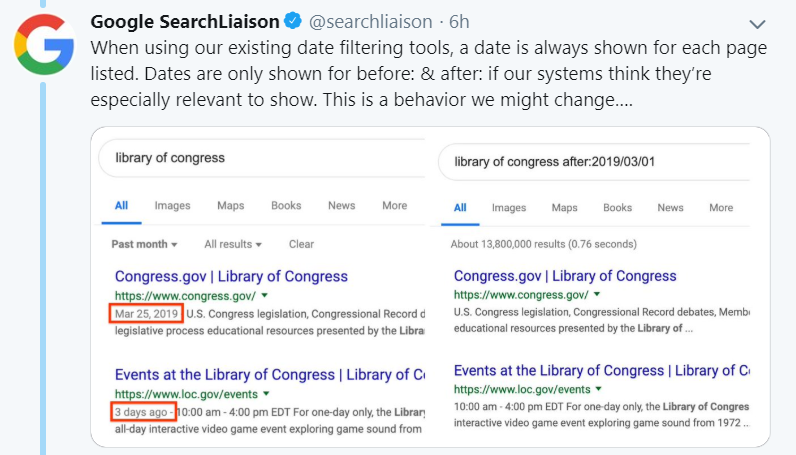Open left Congress.gov | Library of Congress result
The height and width of the screenshot is (455, 796).
point(231,276)
